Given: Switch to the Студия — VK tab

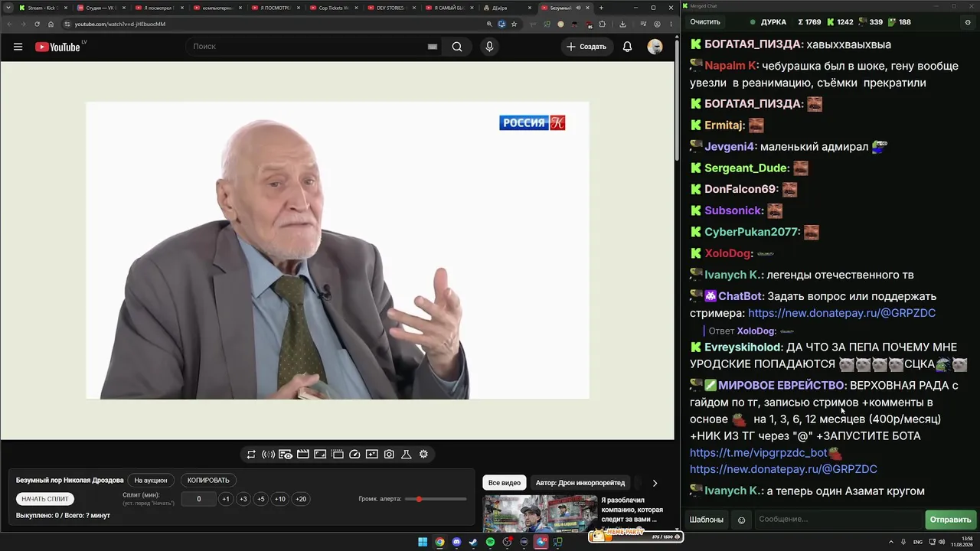Looking at the screenshot, I should coord(101,8).
